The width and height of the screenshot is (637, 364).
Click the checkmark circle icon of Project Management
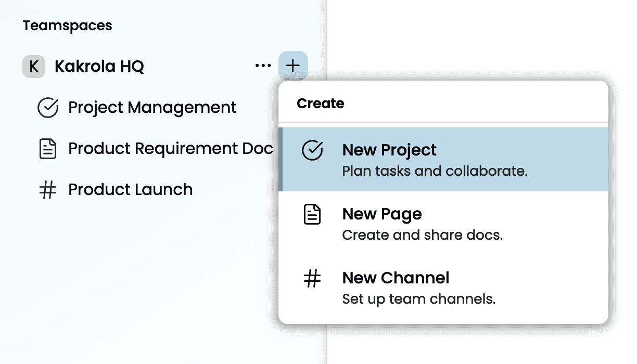click(48, 108)
